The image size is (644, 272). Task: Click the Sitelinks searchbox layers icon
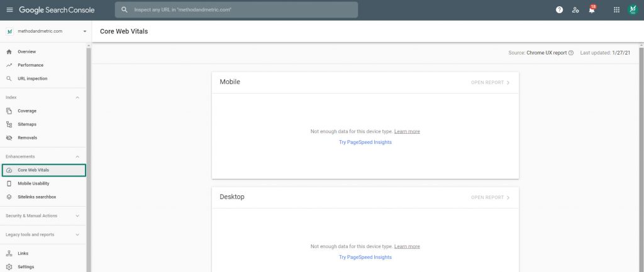coord(9,197)
